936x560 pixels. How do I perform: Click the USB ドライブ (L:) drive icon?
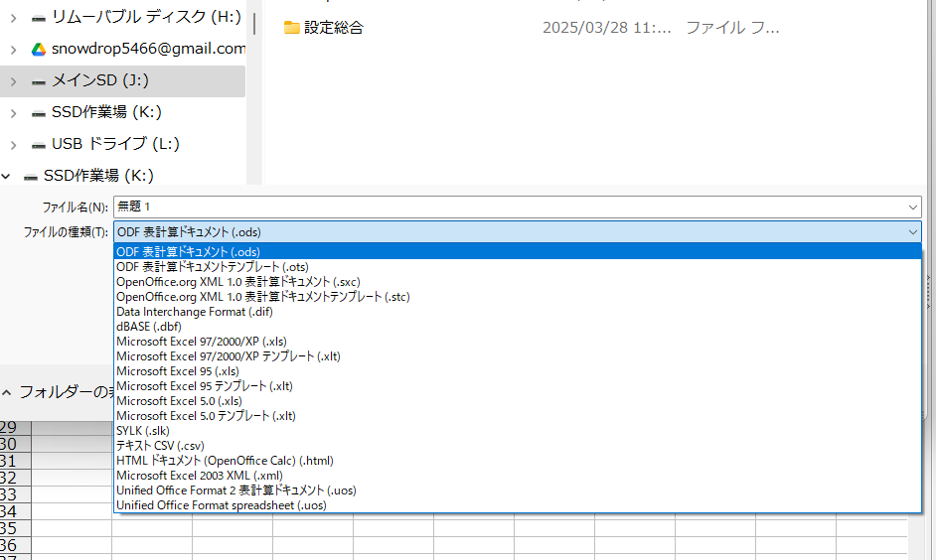point(39,145)
